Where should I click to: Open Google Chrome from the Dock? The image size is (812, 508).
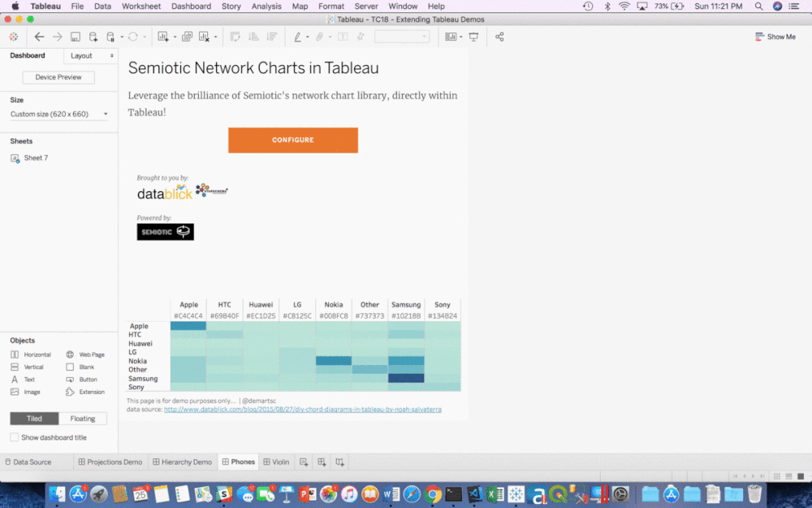pyautogui.click(x=433, y=494)
